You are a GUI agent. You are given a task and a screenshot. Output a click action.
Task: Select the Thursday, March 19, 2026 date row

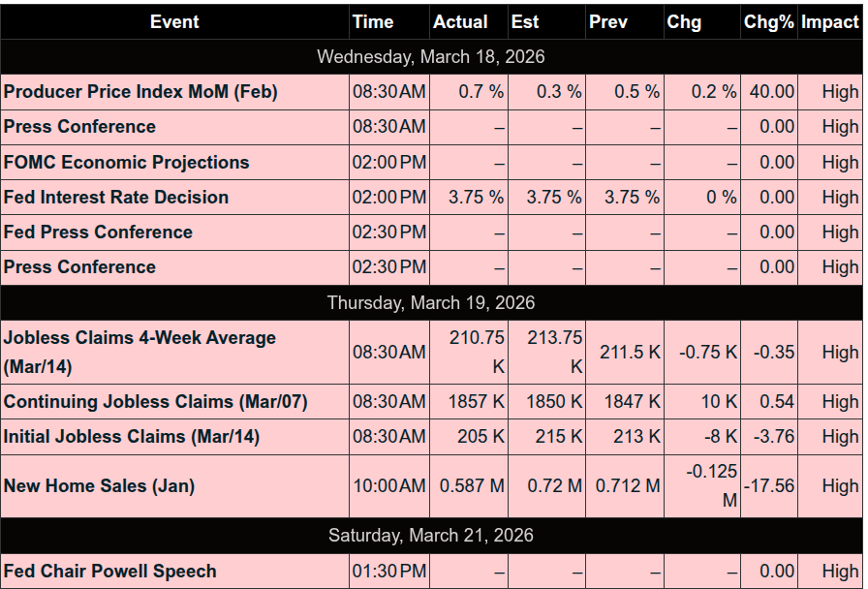[x=431, y=303]
